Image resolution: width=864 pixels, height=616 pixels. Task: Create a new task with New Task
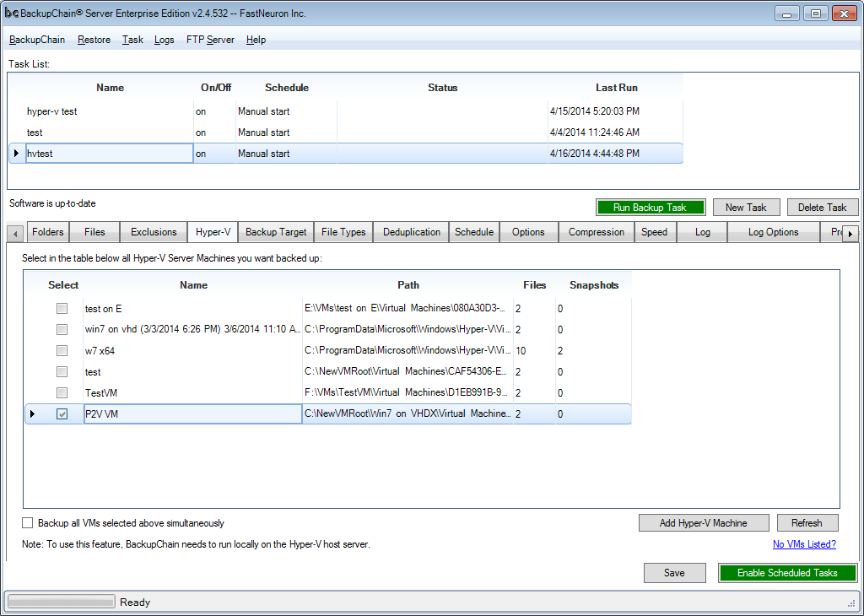coord(746,208)
